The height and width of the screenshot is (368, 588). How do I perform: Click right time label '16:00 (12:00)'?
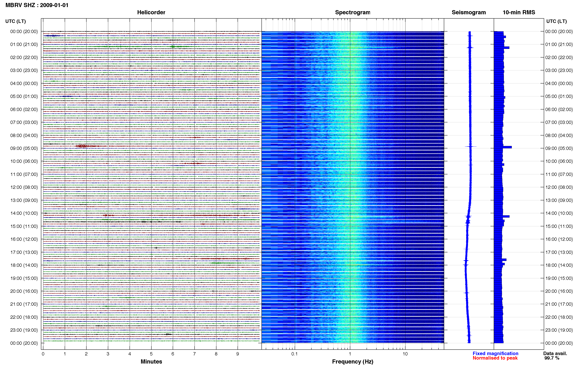click(x=559, y=239)
